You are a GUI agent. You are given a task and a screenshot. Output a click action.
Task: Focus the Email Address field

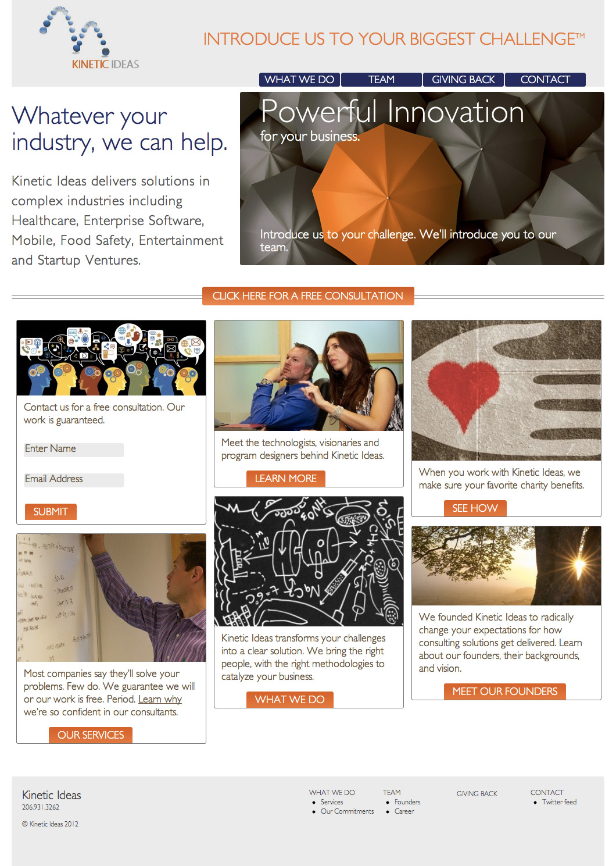74,479
